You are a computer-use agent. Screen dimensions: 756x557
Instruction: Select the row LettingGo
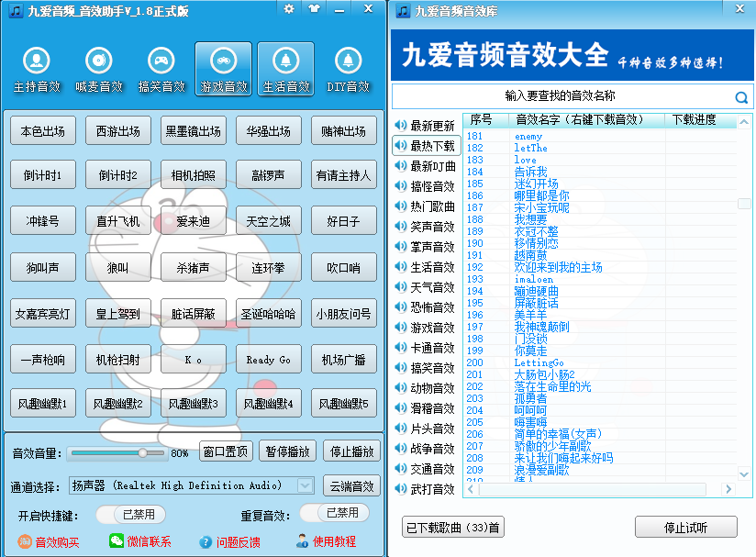pos(600,362)
